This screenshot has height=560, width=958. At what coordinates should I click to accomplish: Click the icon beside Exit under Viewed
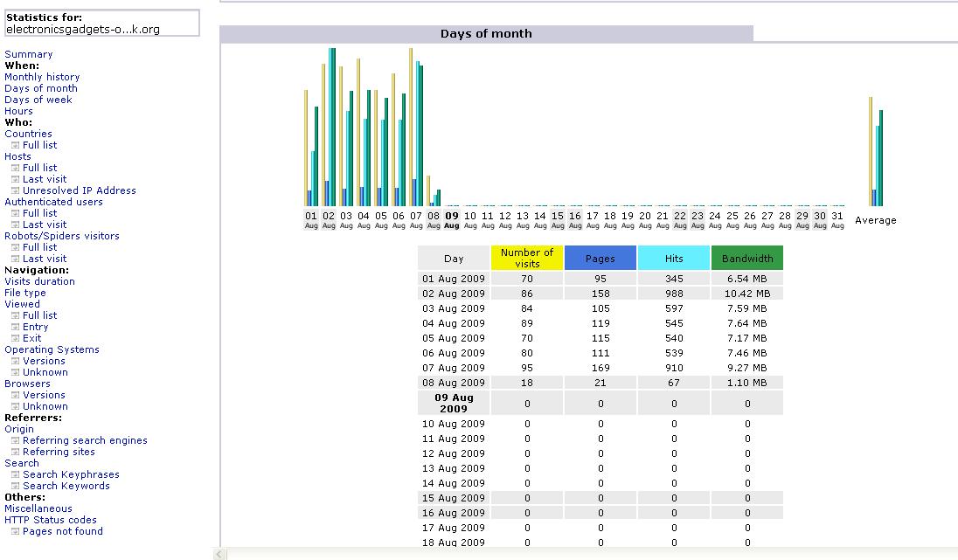point(15,338)
